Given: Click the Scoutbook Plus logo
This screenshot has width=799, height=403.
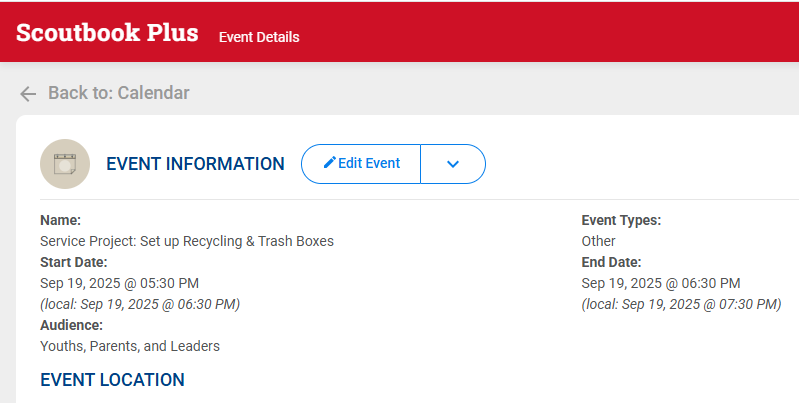Looking at the screenshot, I should coord(107,32).
